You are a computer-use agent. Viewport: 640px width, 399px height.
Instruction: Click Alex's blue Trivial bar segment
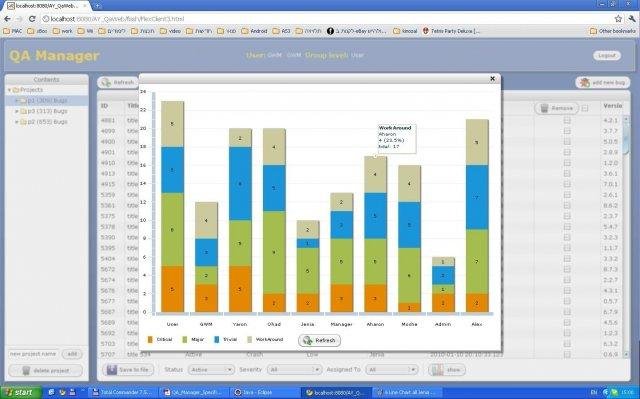click(477, 197)
